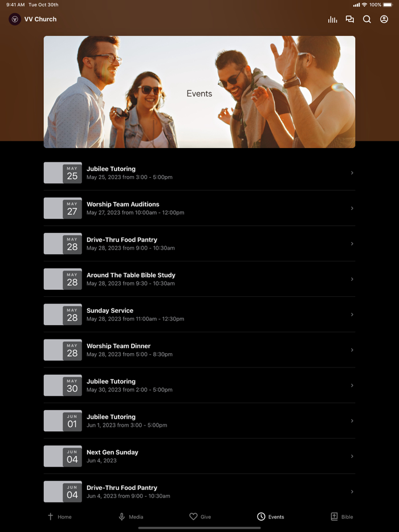The height and width of the screenshot is (532, 399).
Task: Tap the Media microphone icon
Action: [121, 517]
